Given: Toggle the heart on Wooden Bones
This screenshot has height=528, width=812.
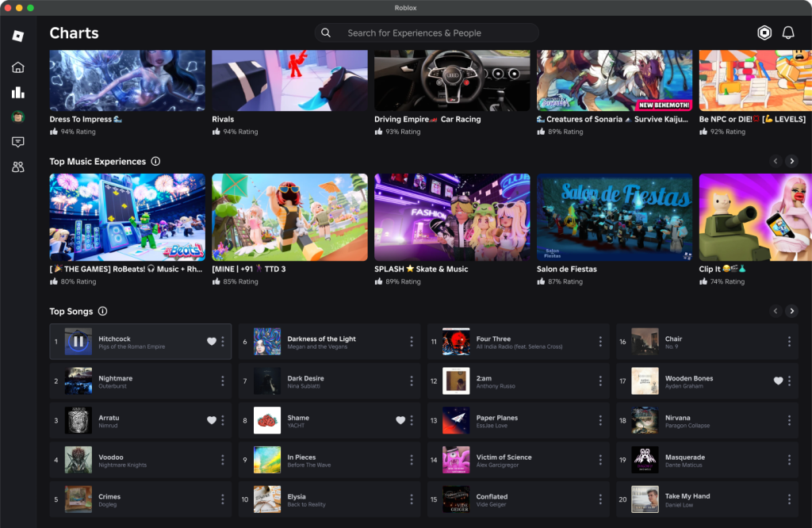Looking at the screenshot, I should (778, 381).
